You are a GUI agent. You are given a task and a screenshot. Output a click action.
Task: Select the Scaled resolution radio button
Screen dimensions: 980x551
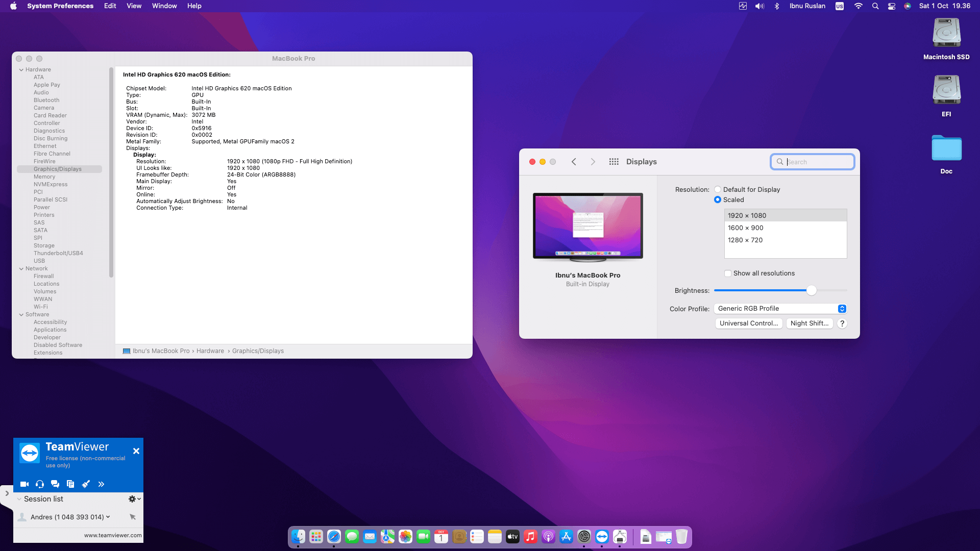pyautogui.click(x=718, y=199)
